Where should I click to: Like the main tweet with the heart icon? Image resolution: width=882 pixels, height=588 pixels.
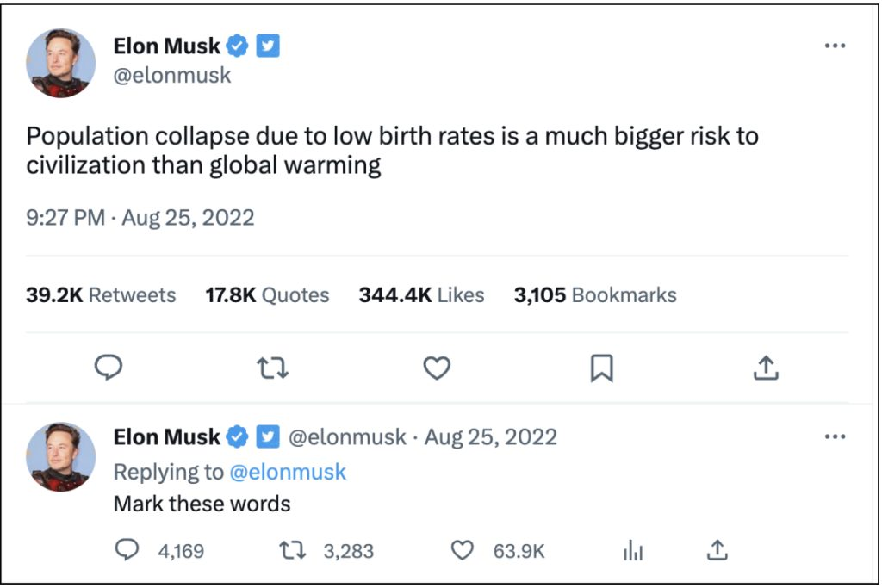[437, 368]
